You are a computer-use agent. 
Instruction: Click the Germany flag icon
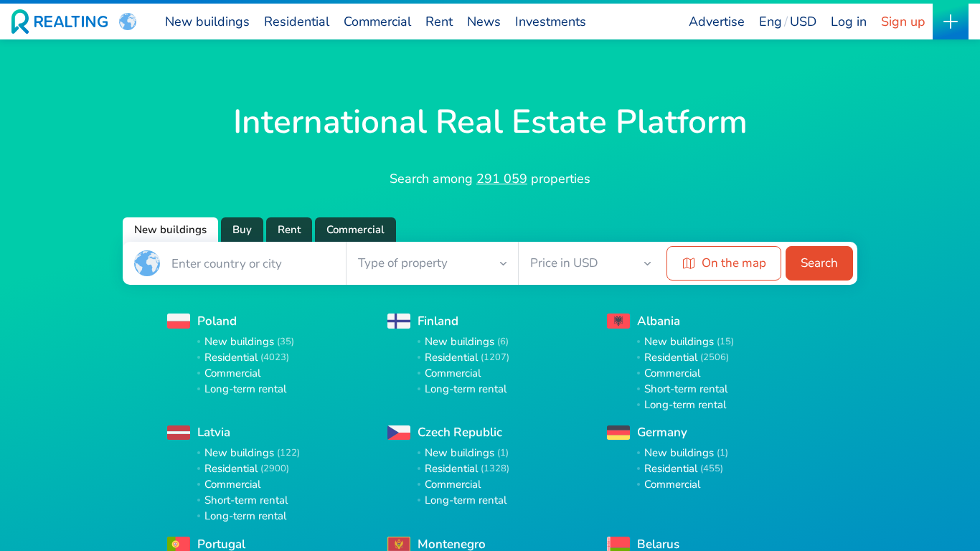point(618,433)
